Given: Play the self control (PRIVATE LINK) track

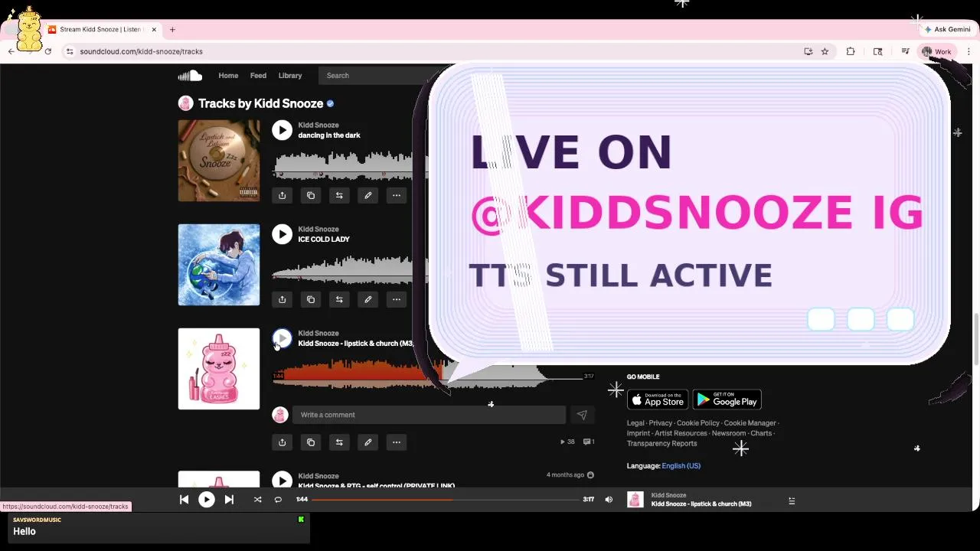Looking at the screenshot, I should pyautogui.click(x=282, y=480).
